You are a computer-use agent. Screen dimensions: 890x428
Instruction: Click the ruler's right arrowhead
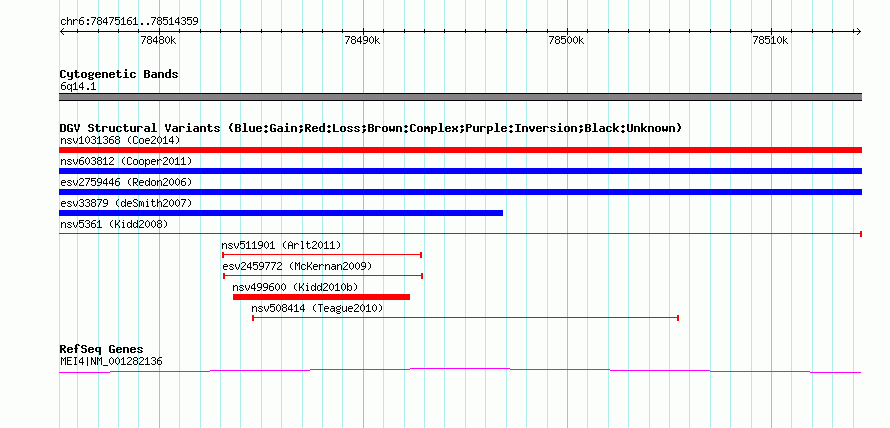[x=858, y=32]
